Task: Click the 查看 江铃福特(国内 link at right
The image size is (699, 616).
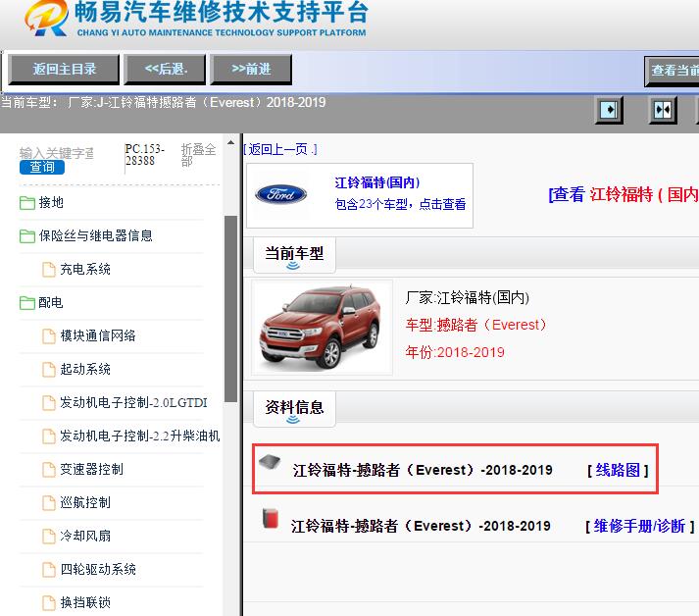Action: [x=624, y=194]
